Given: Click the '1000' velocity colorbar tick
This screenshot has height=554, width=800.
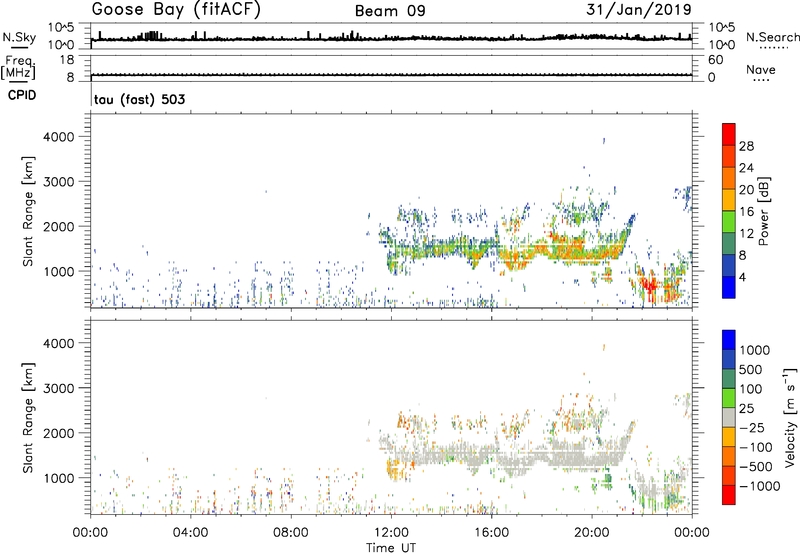Looking at the screenshot, I should click(x=755, y=350).
